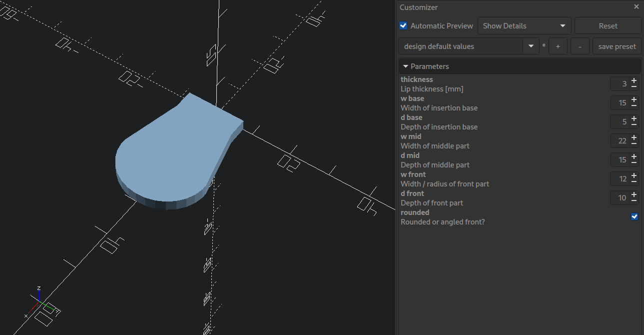Increase the w front radius via its stepper

coord(634,176)
